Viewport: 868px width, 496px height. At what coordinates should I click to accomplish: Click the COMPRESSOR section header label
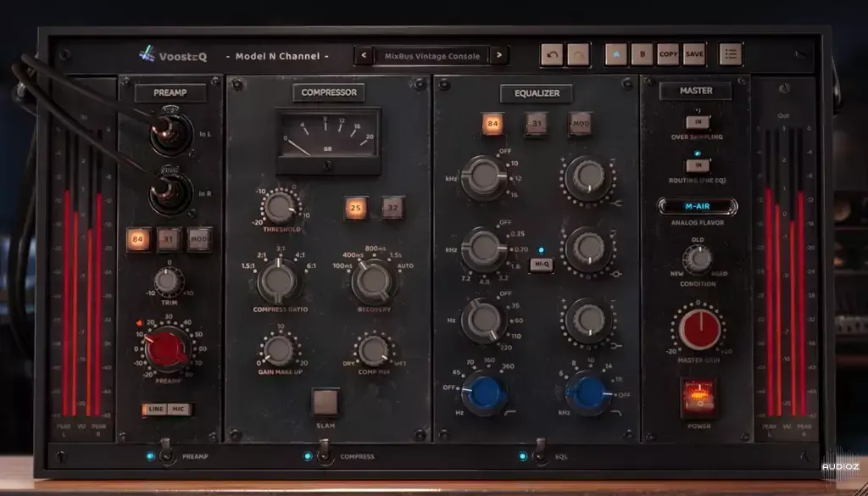pyautogui.click(x=329, y=93)
